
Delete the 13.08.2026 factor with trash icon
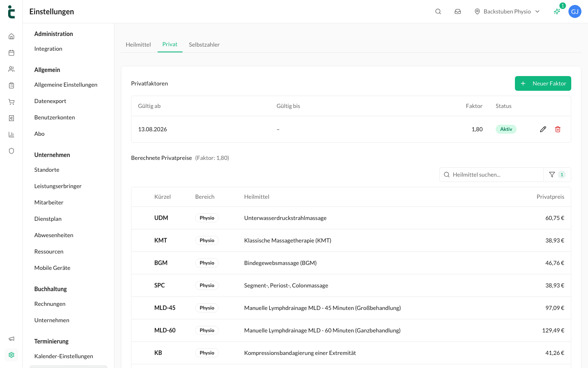point(558,129)
